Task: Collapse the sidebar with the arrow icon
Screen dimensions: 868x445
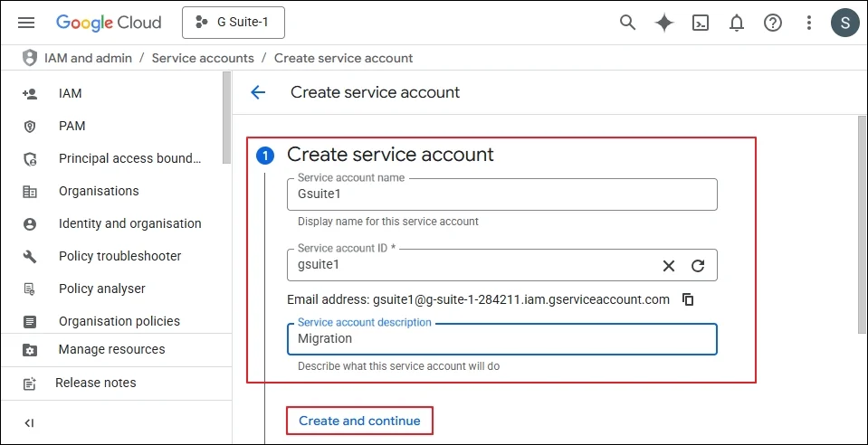Action: pos(30,423)
